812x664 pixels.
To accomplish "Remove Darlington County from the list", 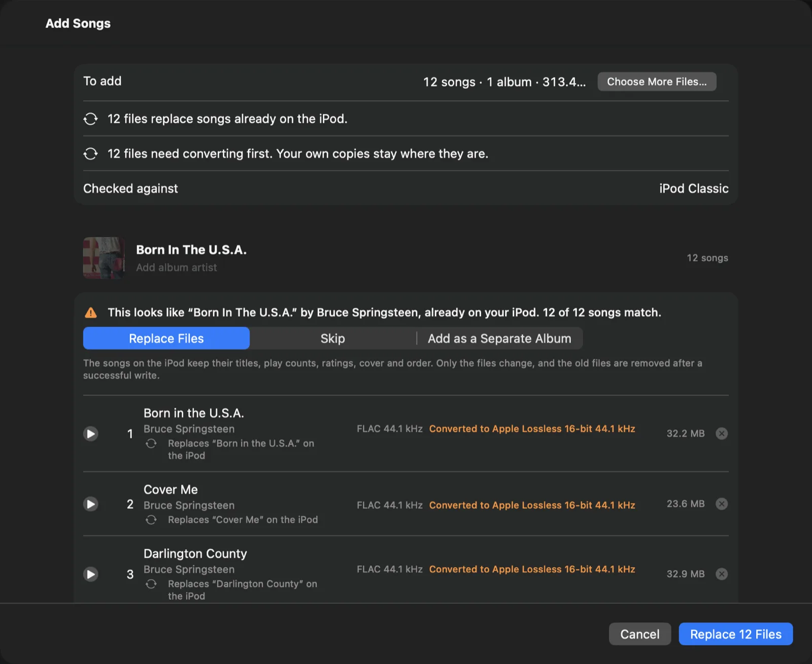I will coord(722,574).
